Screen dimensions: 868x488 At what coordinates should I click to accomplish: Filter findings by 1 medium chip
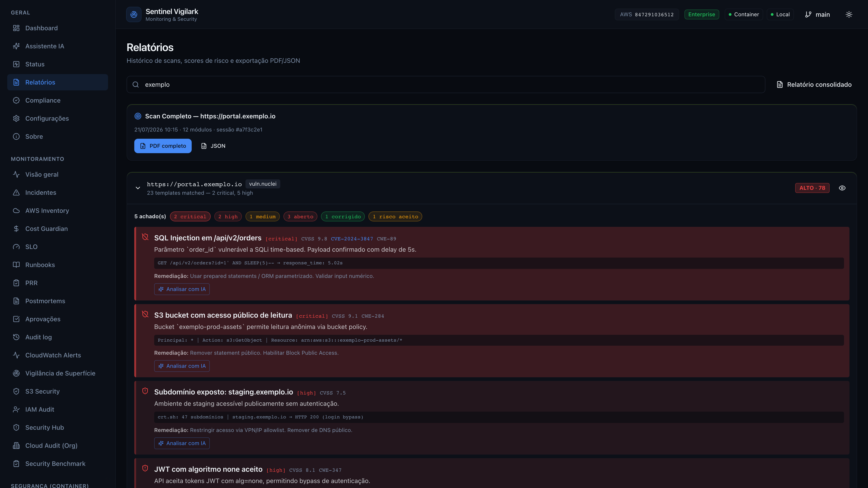coord(262,217)
